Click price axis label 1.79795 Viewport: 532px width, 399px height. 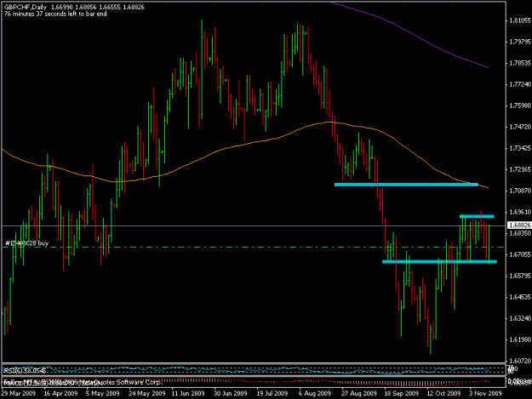[x=519, y=42]
